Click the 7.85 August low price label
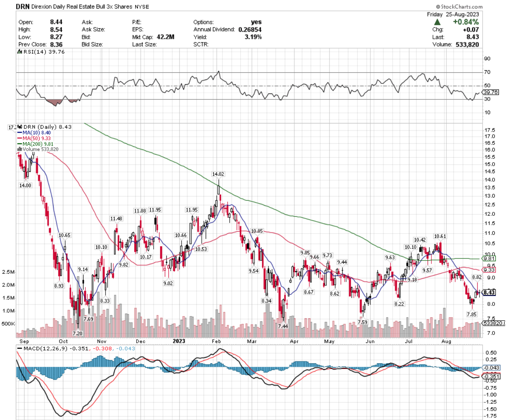The height and width of the screenshot is (420, 509). [x=472, y=314]
